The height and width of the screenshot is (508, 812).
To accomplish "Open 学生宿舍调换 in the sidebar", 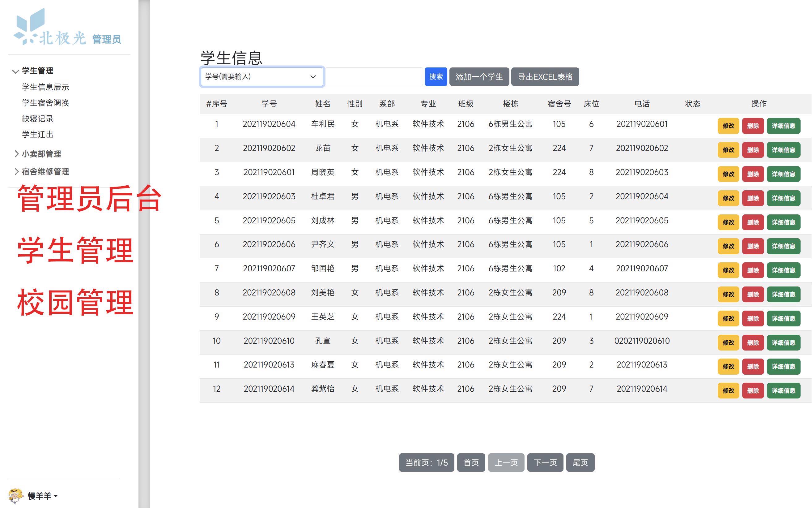I will [46, 103].
